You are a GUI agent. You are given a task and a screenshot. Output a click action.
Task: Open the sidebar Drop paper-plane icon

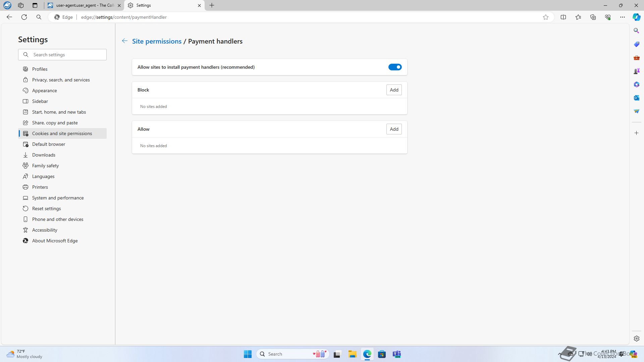[x=636, y=111]
